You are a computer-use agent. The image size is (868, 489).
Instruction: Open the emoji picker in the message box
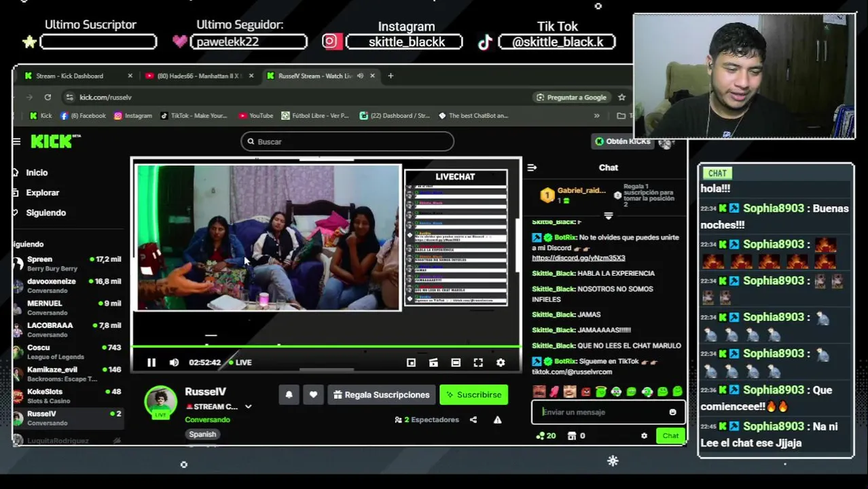(672, 412)
